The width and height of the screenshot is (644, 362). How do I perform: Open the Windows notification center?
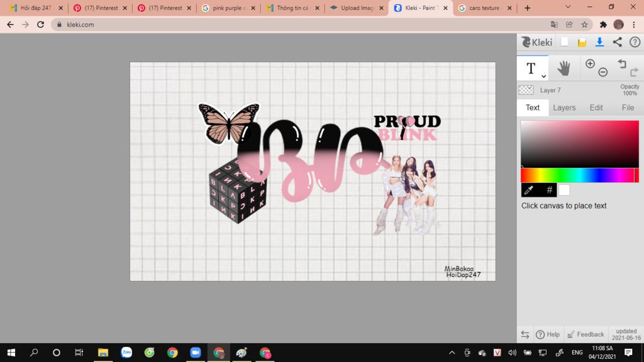628,353
